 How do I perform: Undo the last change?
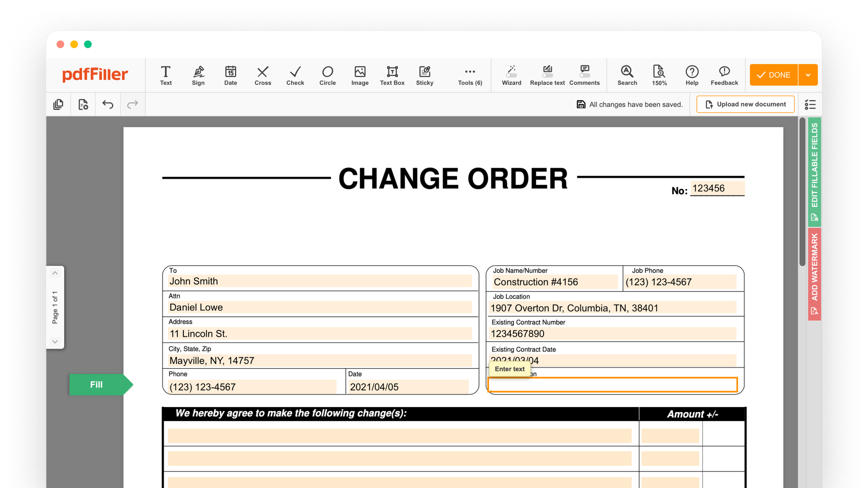click(107, 104)
